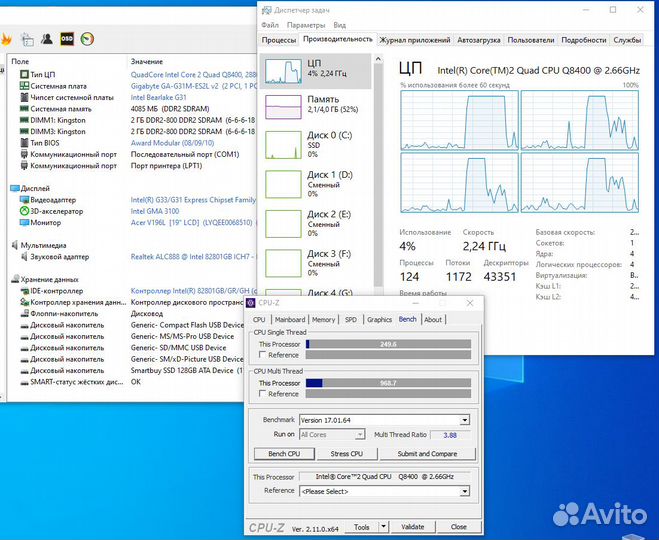The image size is (659, 540).
Task: Click the user icon in AIDA64 toolbar
Action: (x=47, y=39)
